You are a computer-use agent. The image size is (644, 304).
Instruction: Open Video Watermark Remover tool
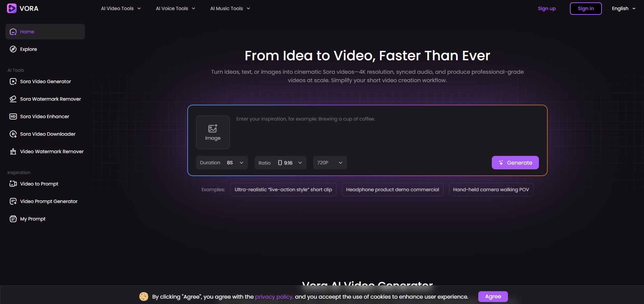point(52,151)
